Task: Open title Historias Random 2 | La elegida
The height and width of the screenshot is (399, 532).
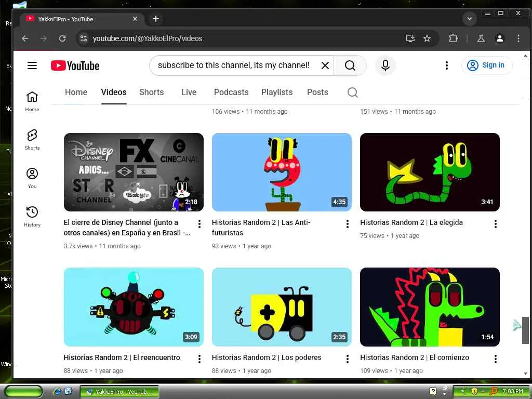Action: tap(411, 222)
